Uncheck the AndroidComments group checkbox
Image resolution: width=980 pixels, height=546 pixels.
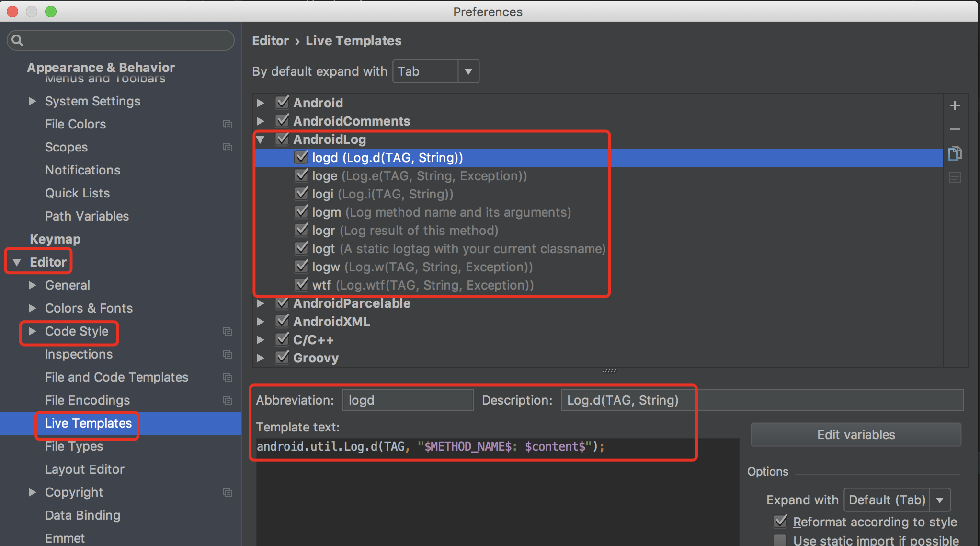pos(282,120)
